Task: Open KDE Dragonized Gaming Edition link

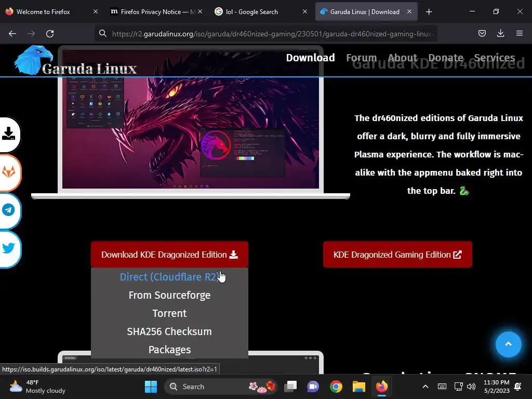Action: [397, 255]
